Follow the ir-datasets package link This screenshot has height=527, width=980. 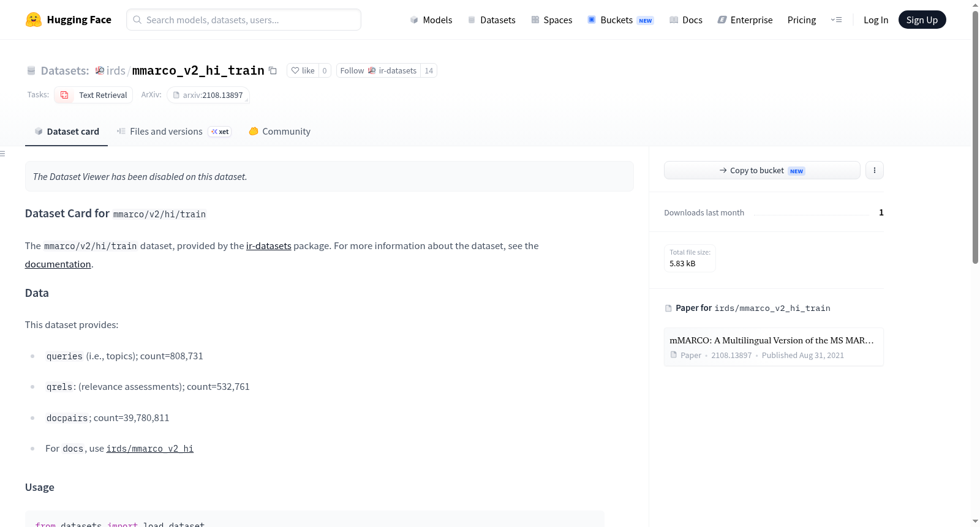pos(268,245)
